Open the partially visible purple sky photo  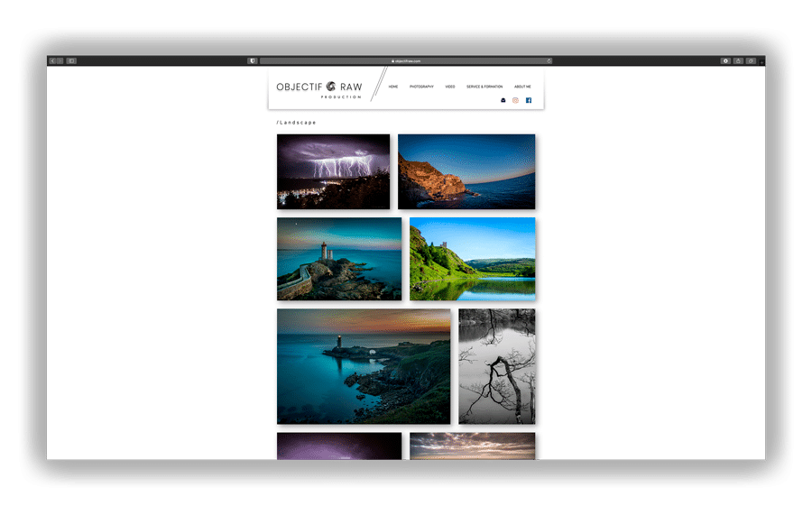coord(339,446)
